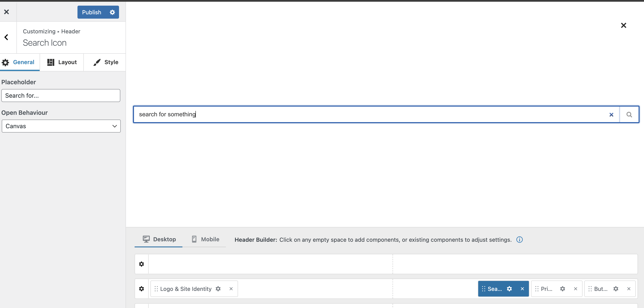Close the search canvas overlay
Viewport: 644px width, 308px height.
pos(623,25)
